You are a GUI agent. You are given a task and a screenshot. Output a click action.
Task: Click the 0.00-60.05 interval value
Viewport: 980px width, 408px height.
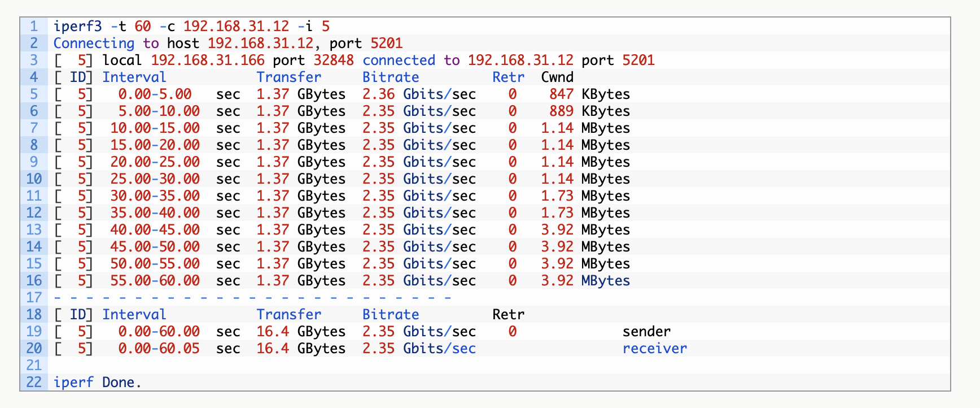point(159,349)
